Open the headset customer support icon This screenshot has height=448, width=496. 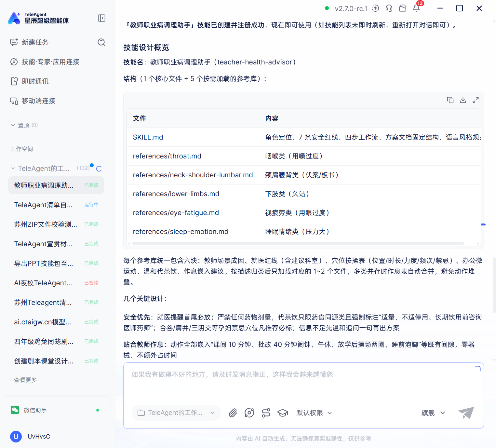click(389, 8)
